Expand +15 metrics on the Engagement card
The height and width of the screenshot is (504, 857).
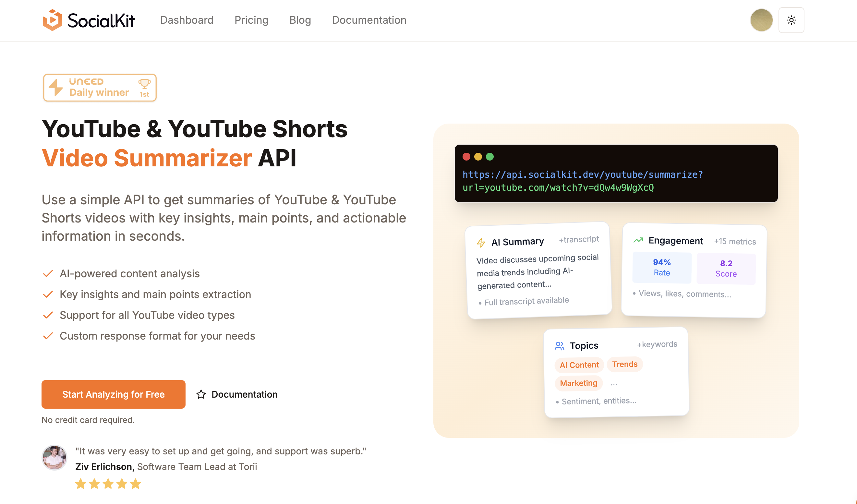click(735, 241)
